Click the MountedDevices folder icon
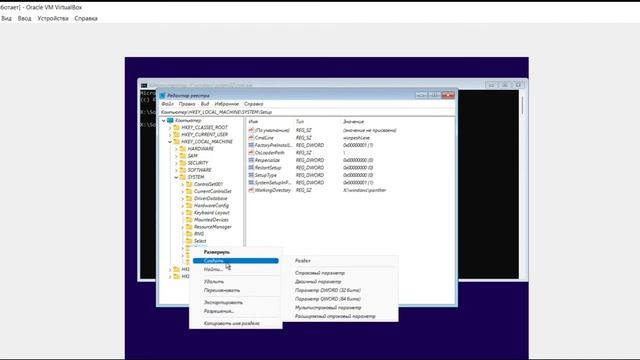Screen dimensions: 640x360 point(189,220)
